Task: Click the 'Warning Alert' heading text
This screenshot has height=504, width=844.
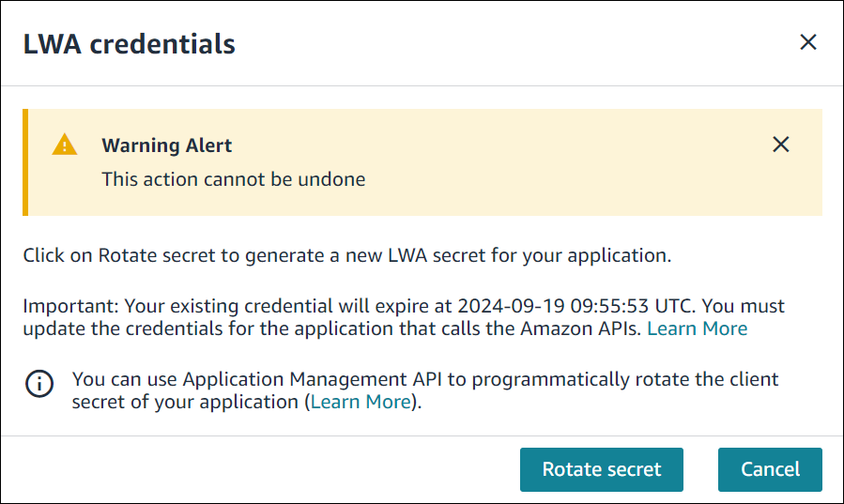Action: point(167,145)
